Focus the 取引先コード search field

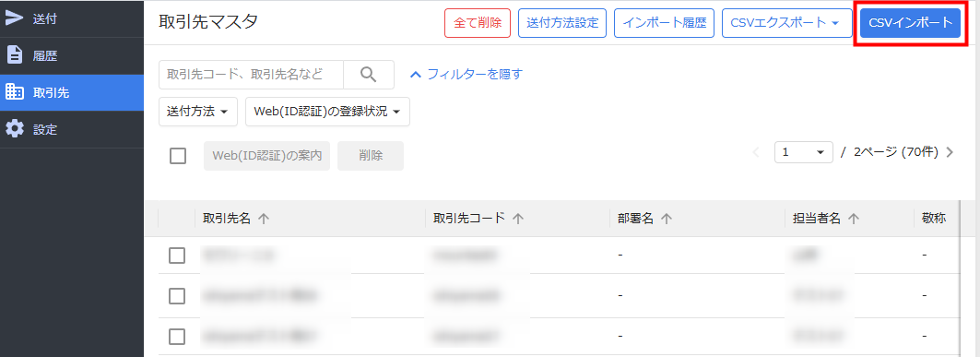coord(252,75)
